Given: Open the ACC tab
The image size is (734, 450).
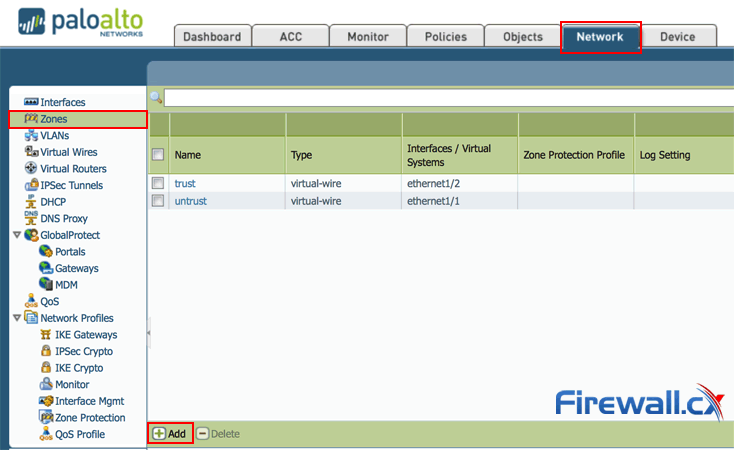Looking at the screenshot, I should (x=291, y=36).
